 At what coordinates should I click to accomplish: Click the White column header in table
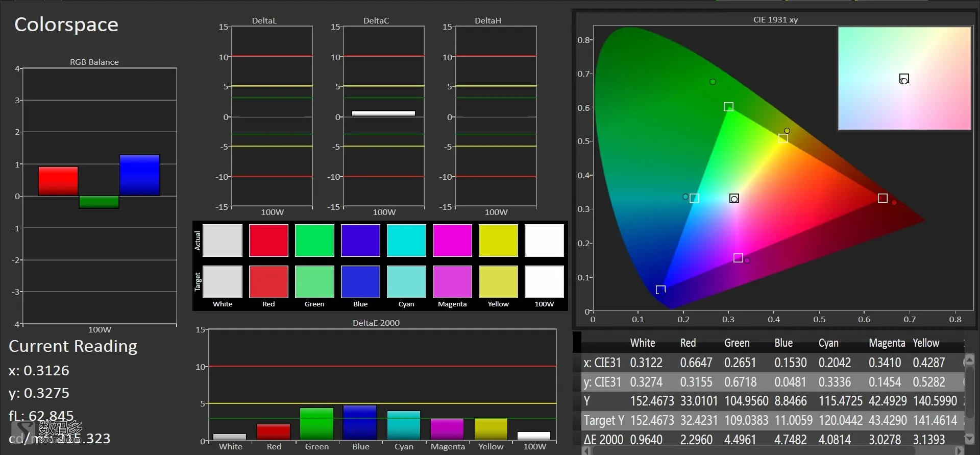pos(643,343)
